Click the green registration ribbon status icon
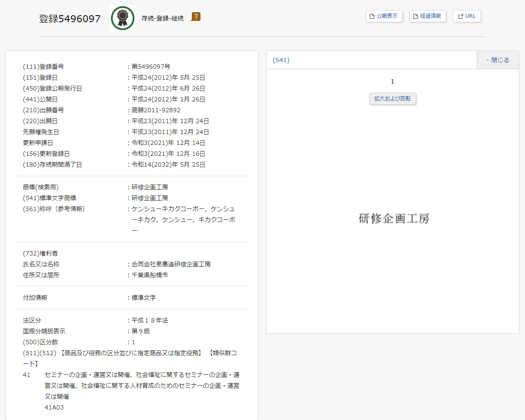 point(123,18)
